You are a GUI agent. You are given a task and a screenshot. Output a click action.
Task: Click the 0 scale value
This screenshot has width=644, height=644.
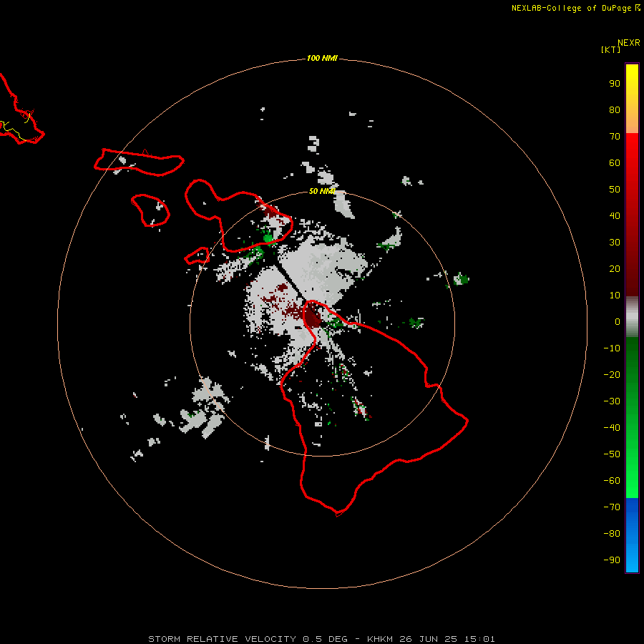[x=618, y=322]
